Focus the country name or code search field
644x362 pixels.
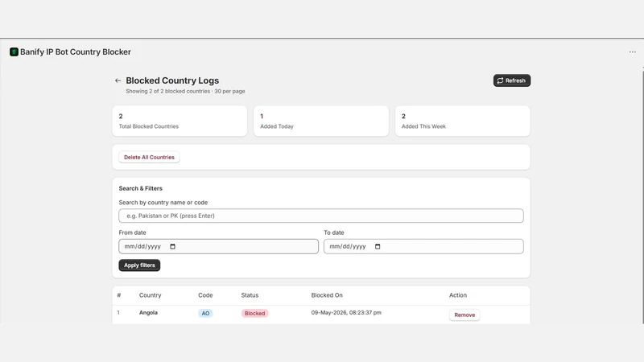(x=321, y=216)
